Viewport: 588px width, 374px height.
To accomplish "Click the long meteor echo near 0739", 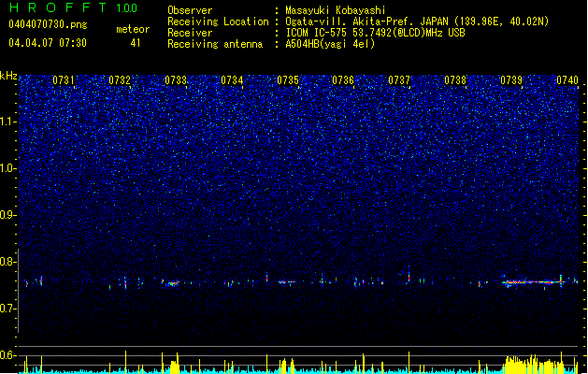I will tap(533, 282).
